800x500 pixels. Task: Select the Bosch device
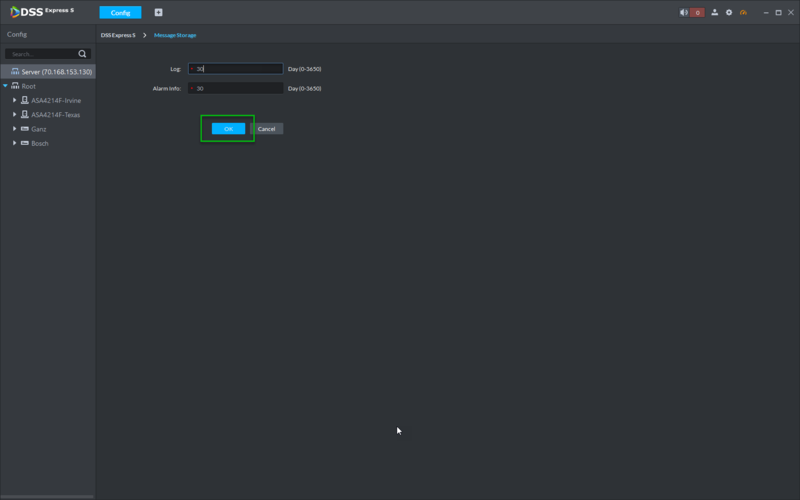point(40,143)
